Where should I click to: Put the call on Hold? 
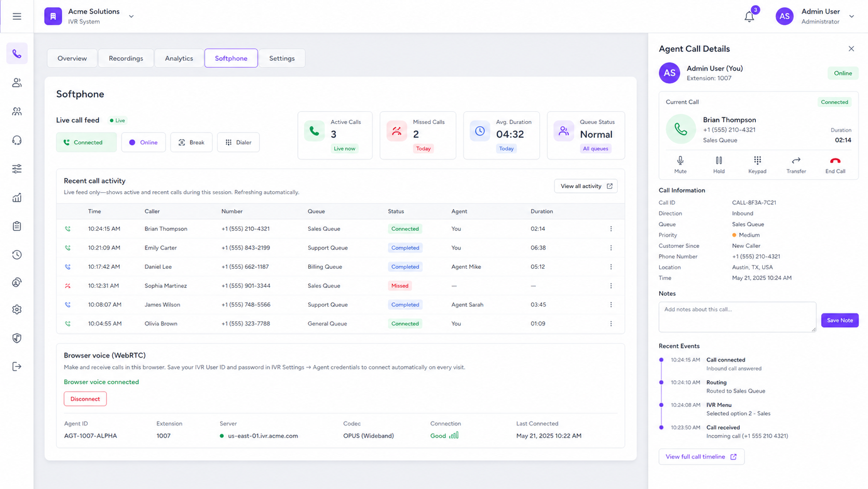718,165
